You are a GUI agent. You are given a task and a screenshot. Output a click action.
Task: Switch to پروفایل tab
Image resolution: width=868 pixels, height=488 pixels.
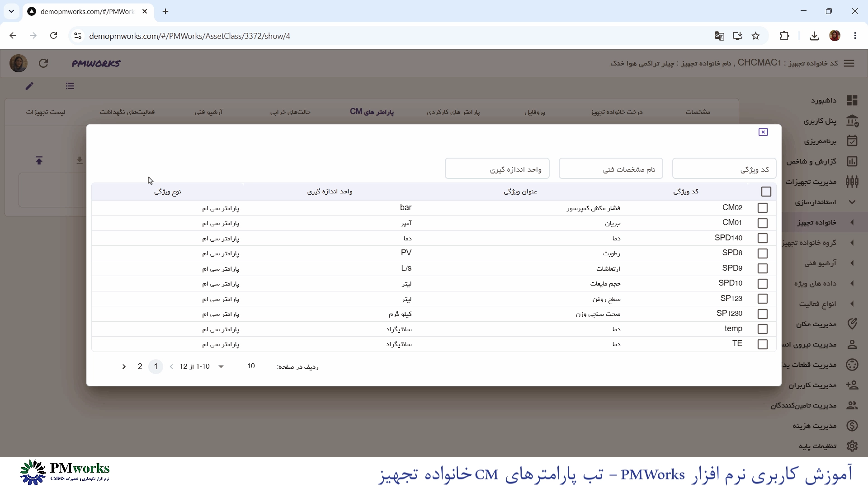coord(535,112)
